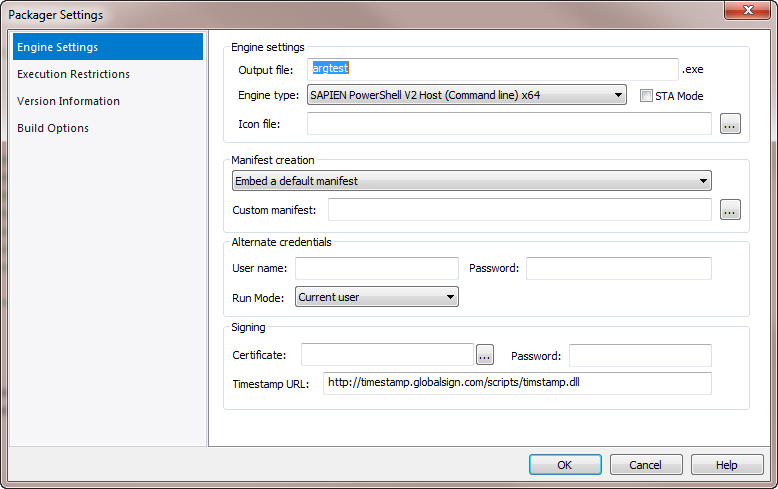The image size is (778, 489).
Task: Open Help for packager settings
Action: click(727, 465)
